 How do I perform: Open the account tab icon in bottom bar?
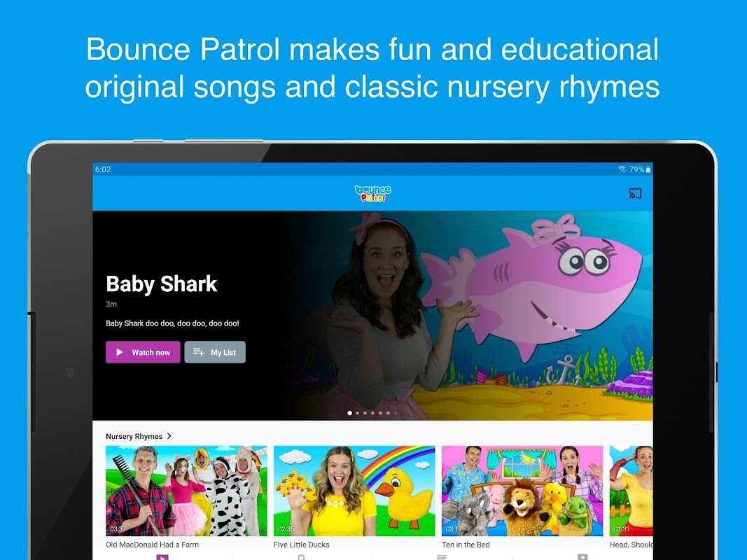point(582,556)
